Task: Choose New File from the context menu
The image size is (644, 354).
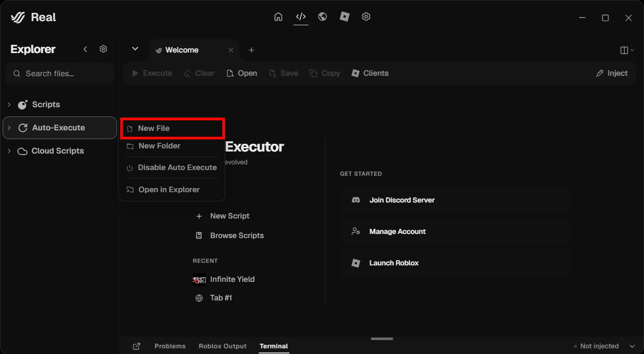Action: pos(172,128)
